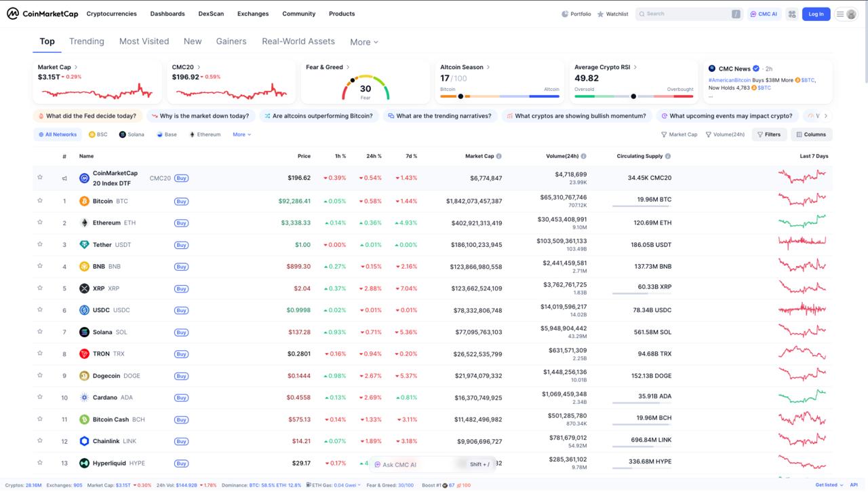Favorite Bitcoin with its star toggle
868x492 pixels.
39,201
